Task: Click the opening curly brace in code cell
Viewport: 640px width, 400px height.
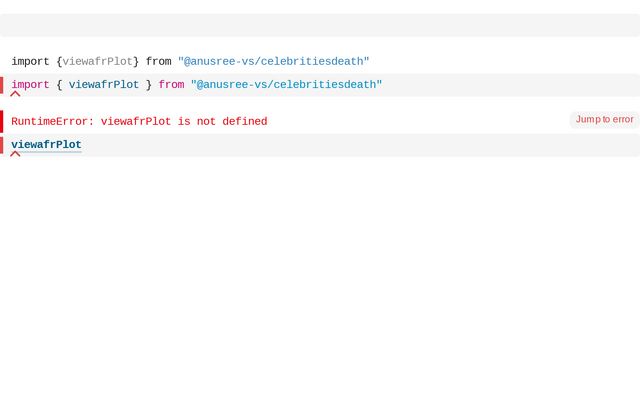Action: point(59,84)
